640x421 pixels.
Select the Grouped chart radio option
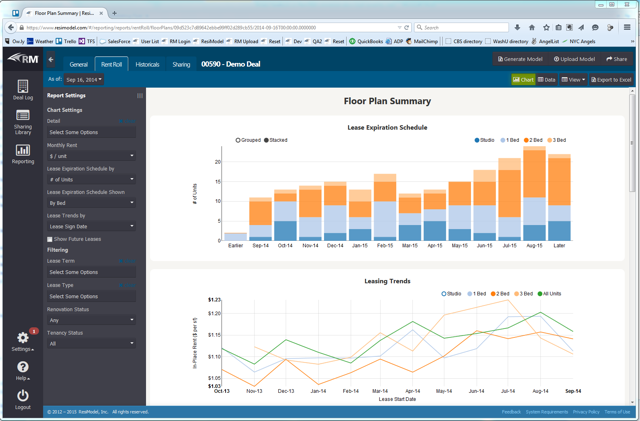(x=238, y=140)
